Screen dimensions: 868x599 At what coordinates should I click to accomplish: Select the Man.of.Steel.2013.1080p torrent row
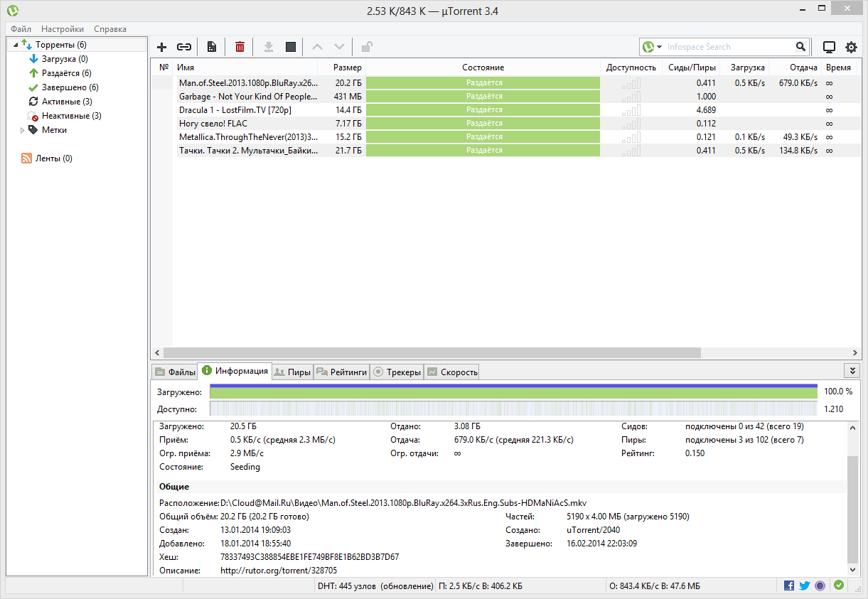[x=505, y=83]
